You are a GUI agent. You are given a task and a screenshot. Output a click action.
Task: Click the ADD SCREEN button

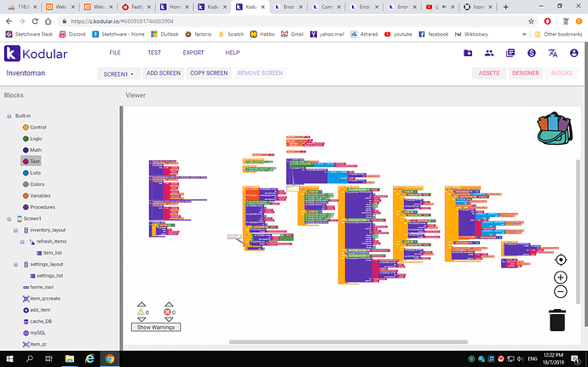(x=164, y=73)
